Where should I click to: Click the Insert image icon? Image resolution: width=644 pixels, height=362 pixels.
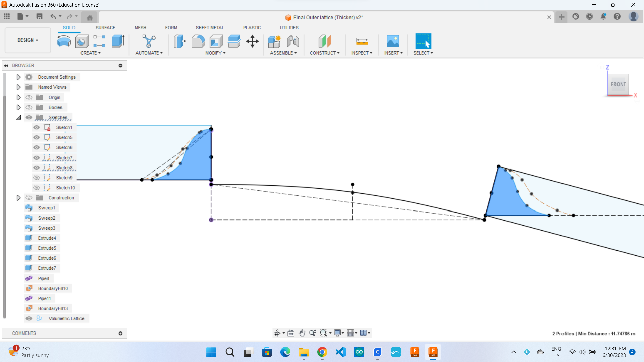[393, 41]
